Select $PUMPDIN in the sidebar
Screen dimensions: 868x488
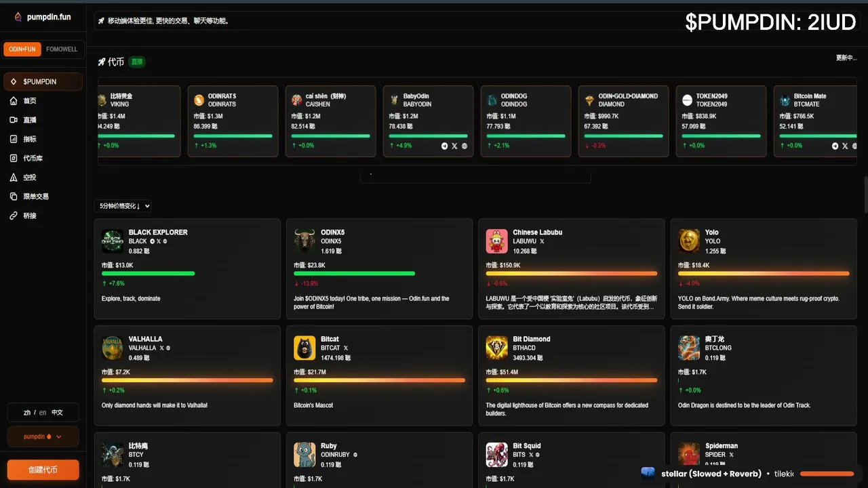pyautogui.click(x=43, y=81)
